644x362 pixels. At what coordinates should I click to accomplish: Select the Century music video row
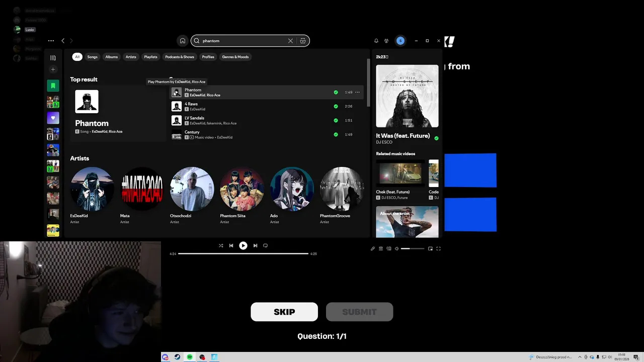click(x=267, y=135)
